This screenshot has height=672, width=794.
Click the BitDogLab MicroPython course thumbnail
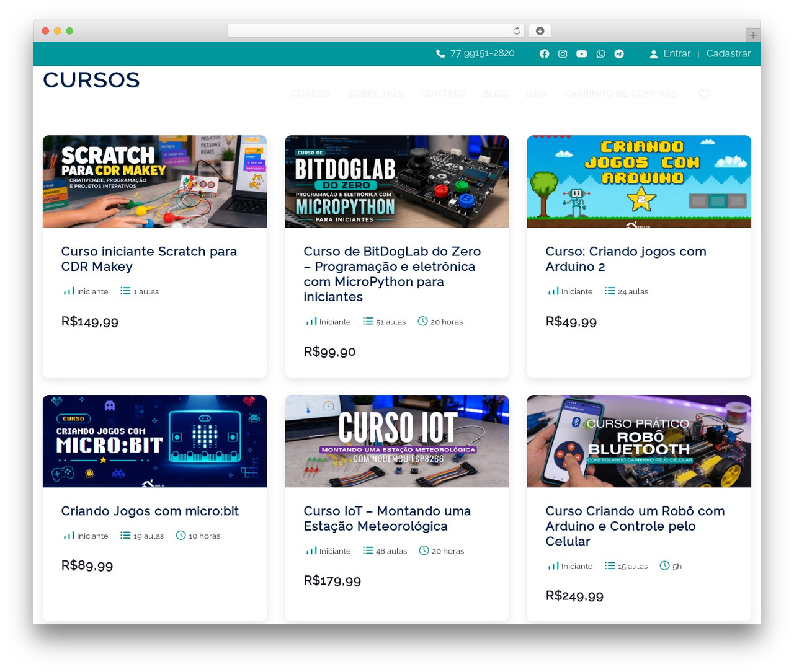point(397,182)
